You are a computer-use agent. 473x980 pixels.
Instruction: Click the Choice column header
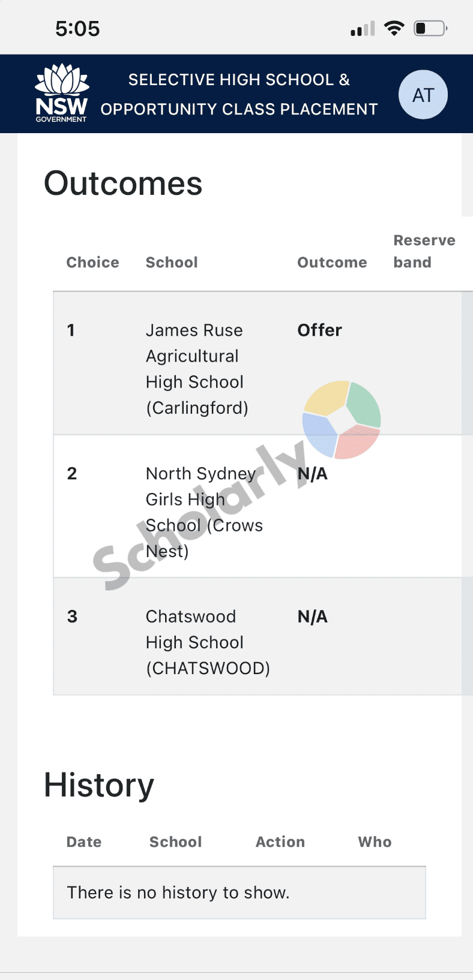coord(92,263)
